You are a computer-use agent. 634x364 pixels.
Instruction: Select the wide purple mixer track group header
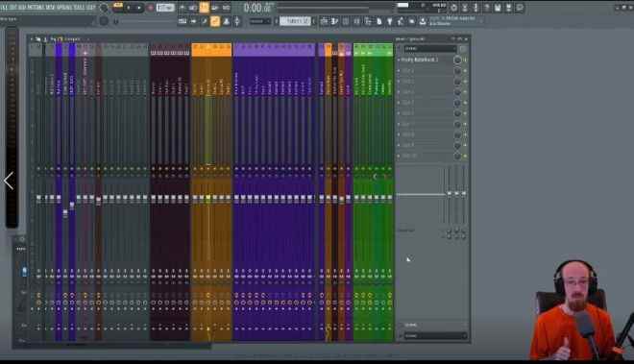[274, 49]
